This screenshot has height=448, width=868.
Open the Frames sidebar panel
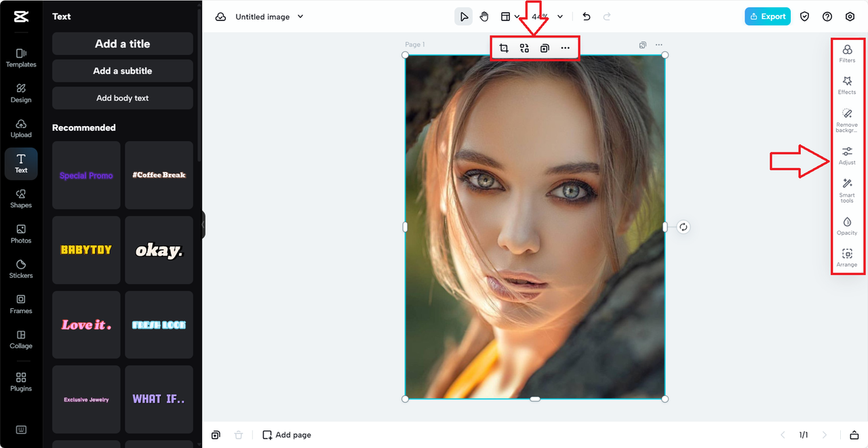pyautogui.click(x=21, y=304)
